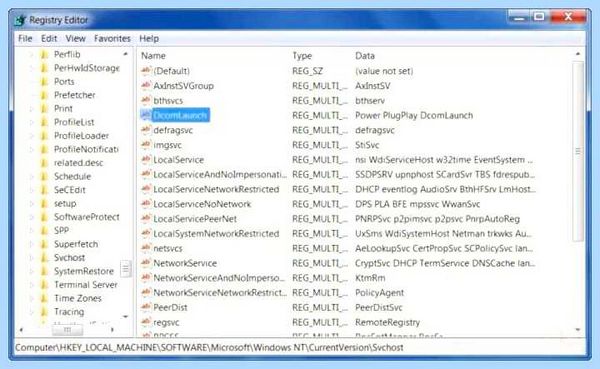Click the defragsvc value icon
The width and height of the screenshot is (600, 369).
pos(145,130)
